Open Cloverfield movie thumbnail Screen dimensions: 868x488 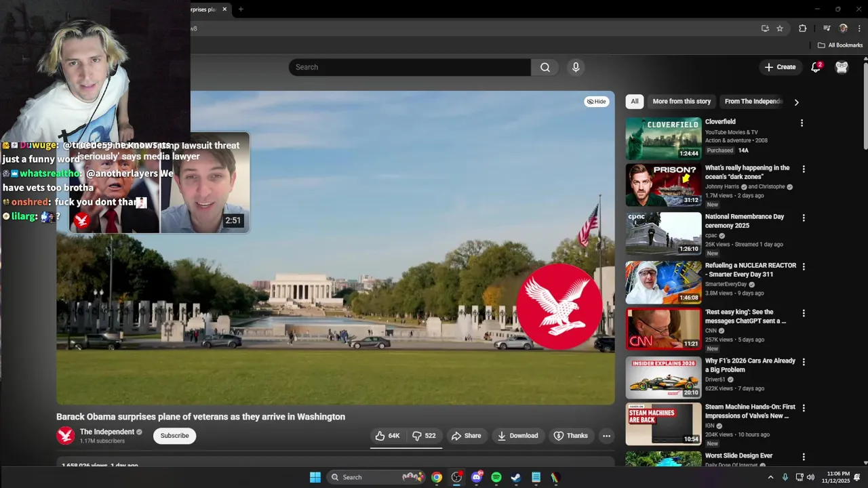click(663, 138)
